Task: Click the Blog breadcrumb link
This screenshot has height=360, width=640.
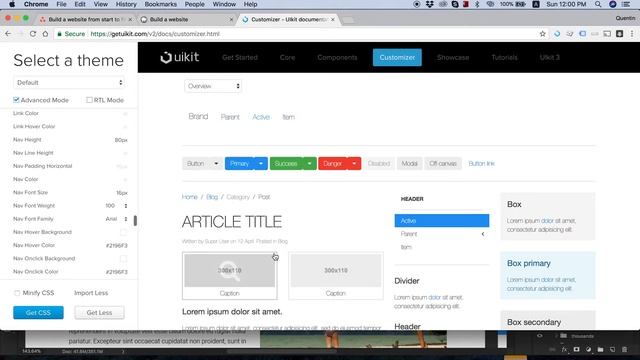Action: point(212,197)
